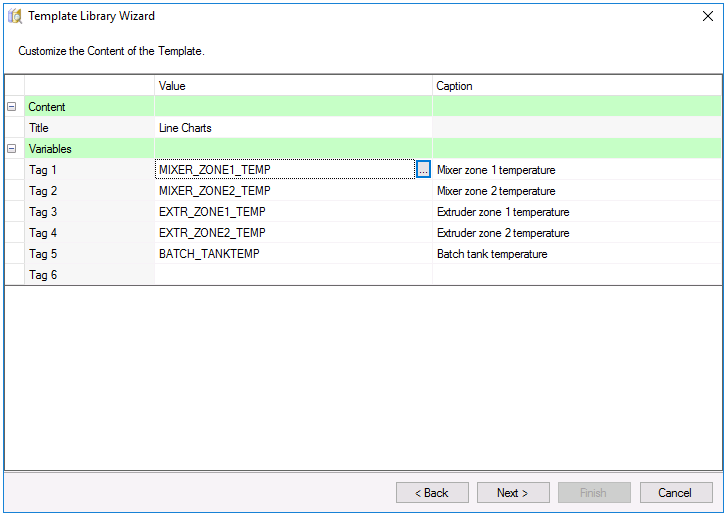Click the Caption column header
727x517 pixels.
coord(577,86)
